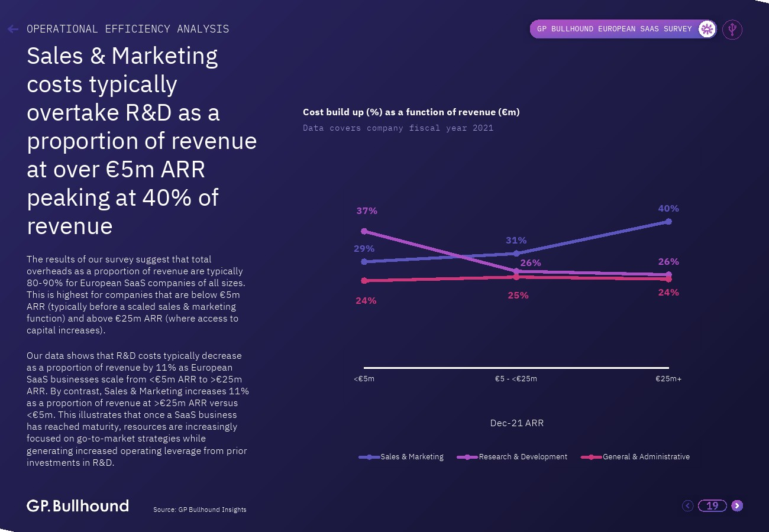Advance to next page with right chevron
Screen dimensions: 769x532
[737, 505]
